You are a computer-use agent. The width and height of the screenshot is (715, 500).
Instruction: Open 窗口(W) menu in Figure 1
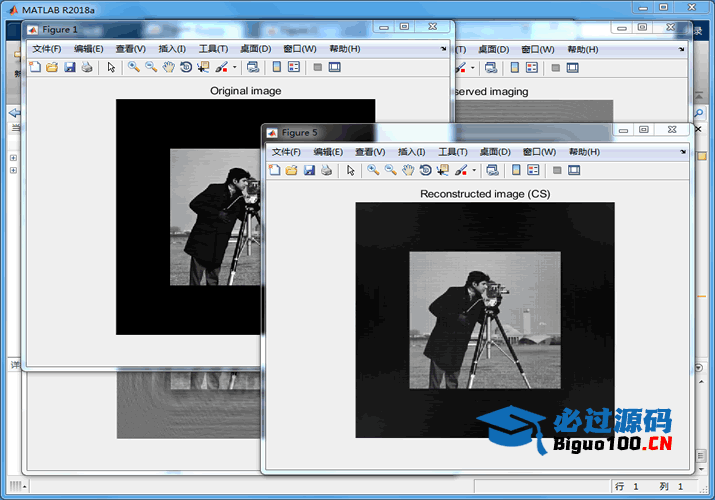pyautogui.click(x=300, y=49)
